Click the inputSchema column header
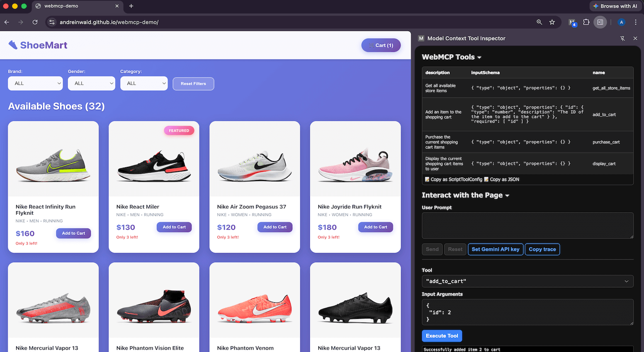Viewport: 644px width, 352px height. click(x=485, y=72)
